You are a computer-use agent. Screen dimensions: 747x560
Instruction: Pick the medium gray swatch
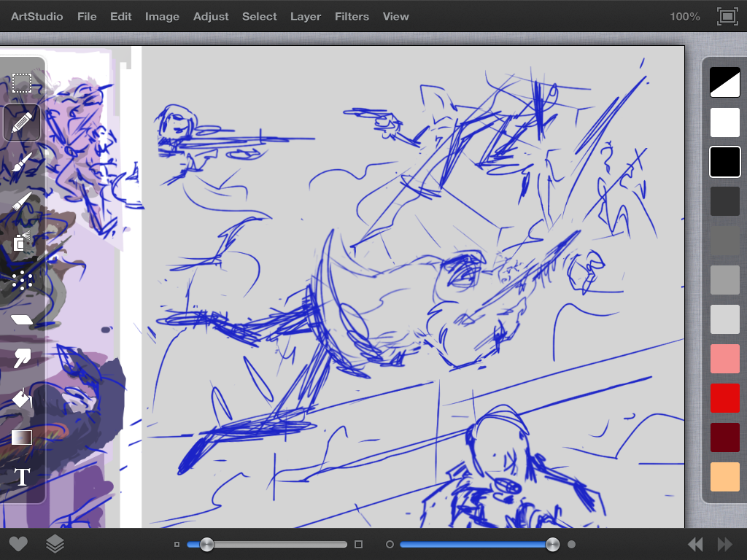pyautogui.click(x=724, y=280)
